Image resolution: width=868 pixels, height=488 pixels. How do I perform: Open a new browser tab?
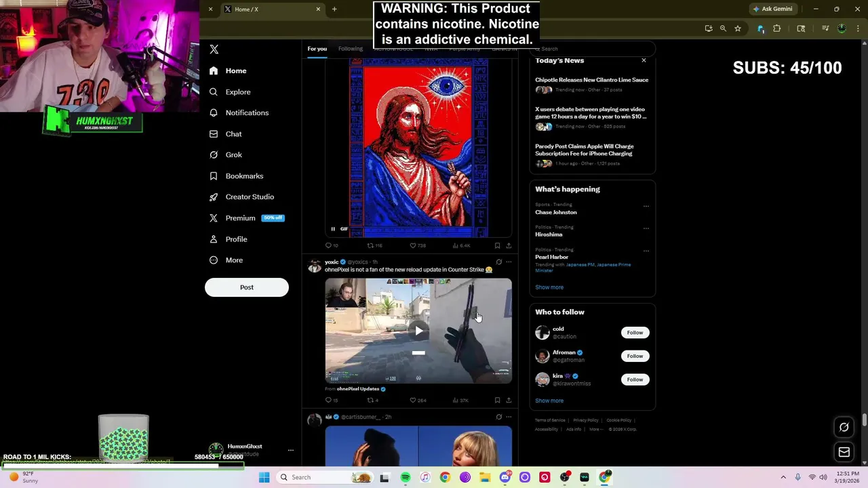pyautogui.click(x=334, y=9)
